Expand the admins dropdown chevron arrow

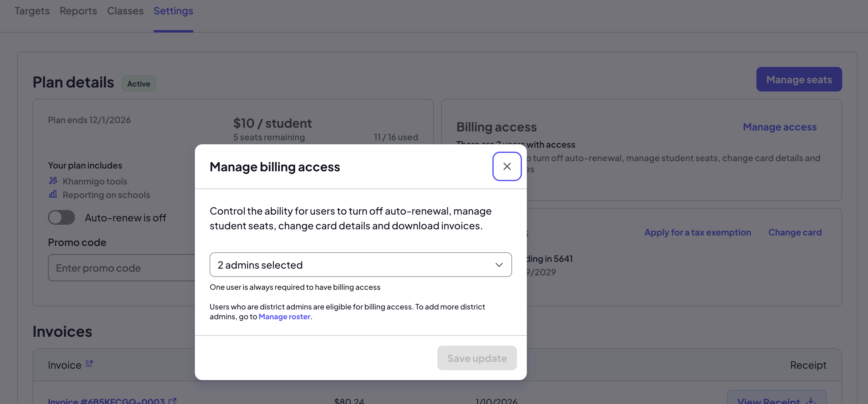[x=499, y=265]
